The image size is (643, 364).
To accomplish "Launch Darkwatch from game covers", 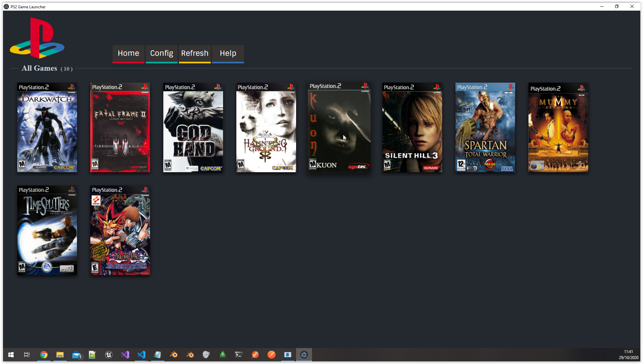I will [47, 127].
